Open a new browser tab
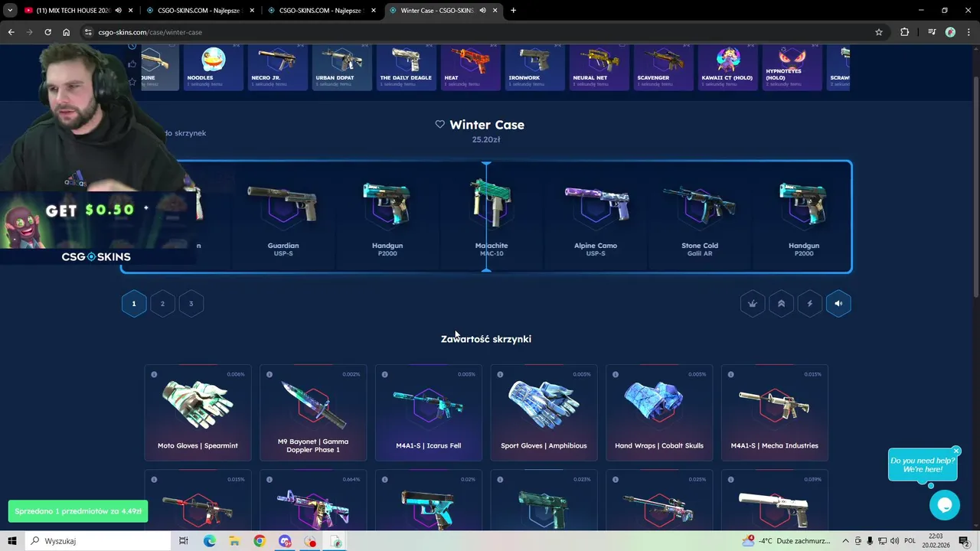Image resolution: width=980 pixels, height=551 pixels. [x=513, y=10]
